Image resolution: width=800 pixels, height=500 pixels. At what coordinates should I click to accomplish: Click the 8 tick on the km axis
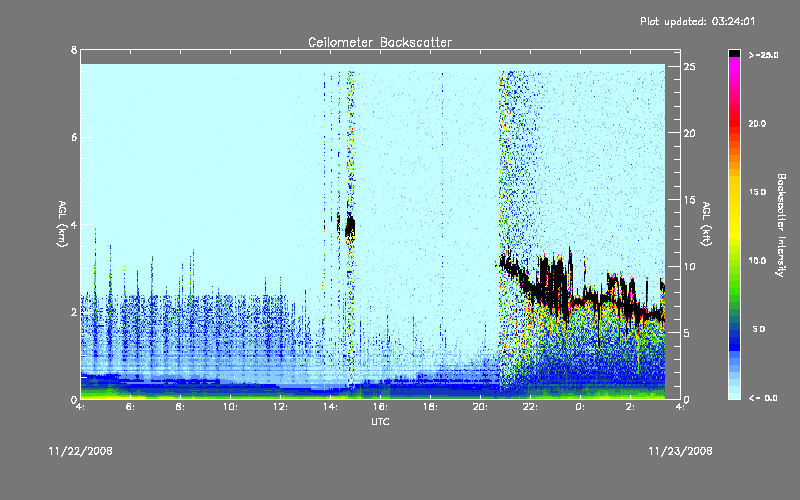tap(74, 50)
